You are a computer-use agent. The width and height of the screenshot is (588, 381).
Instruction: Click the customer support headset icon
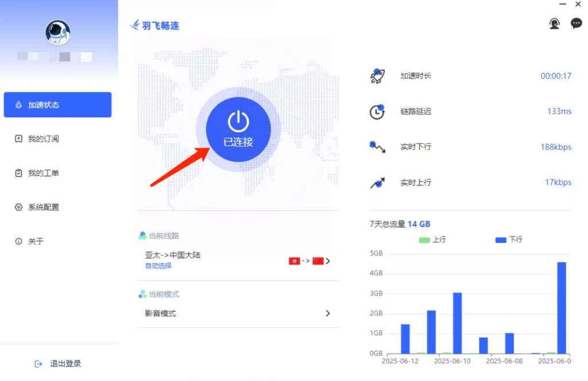point(554,23)
